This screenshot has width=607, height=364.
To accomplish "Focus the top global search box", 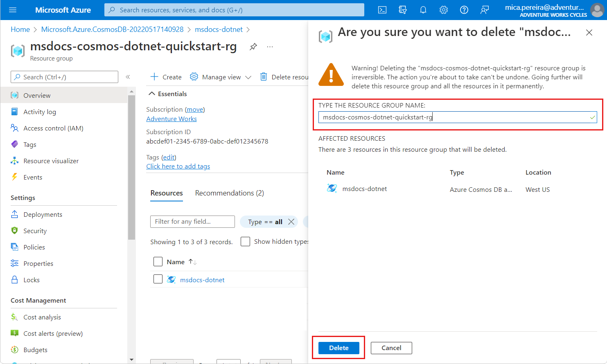I will pyautogui.click(x=234, y=10).
